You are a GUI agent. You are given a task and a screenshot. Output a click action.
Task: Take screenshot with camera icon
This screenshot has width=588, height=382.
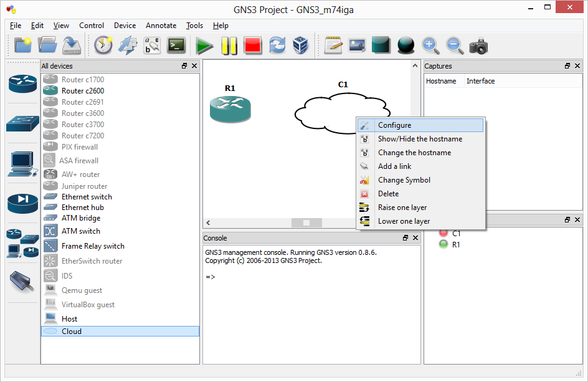pyautogui.click(x=478, y=45)
